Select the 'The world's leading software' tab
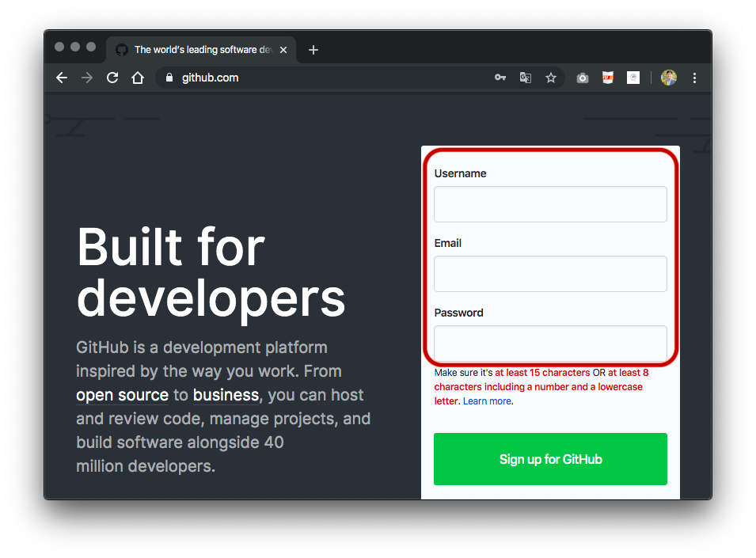The height and width of the screenshot is (558, 756). pos(201,50)
